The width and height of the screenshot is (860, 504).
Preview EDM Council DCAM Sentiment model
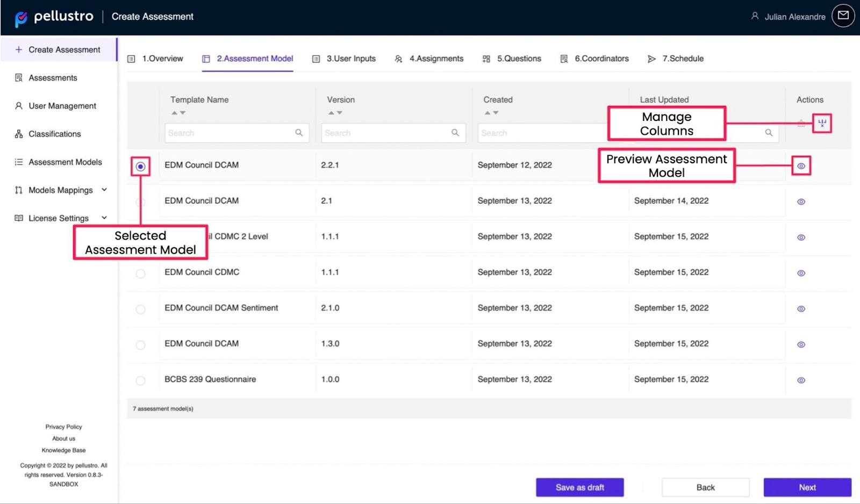801,309
